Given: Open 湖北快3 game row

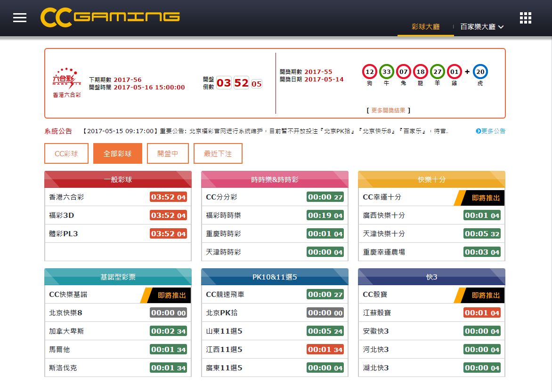Looking at the screenshot, I should (431, 368).
